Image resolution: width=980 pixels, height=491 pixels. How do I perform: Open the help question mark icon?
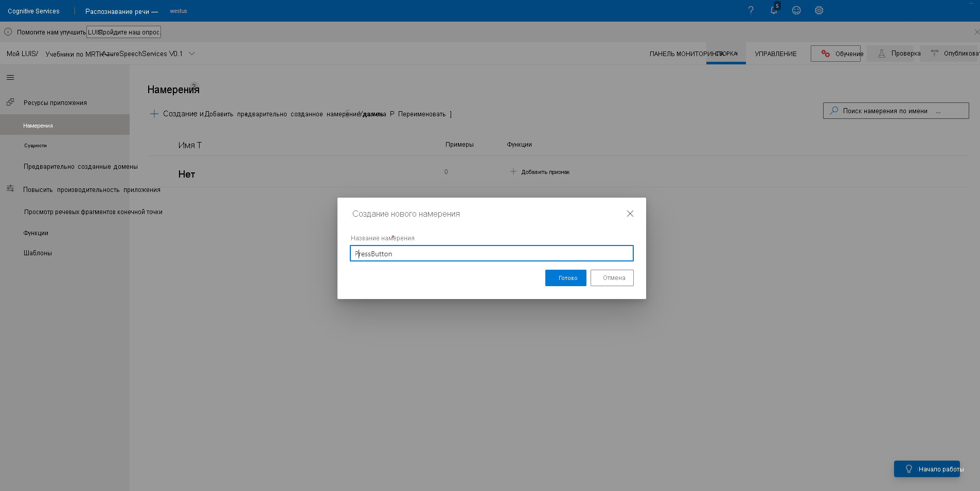click(x=751, y=10)
